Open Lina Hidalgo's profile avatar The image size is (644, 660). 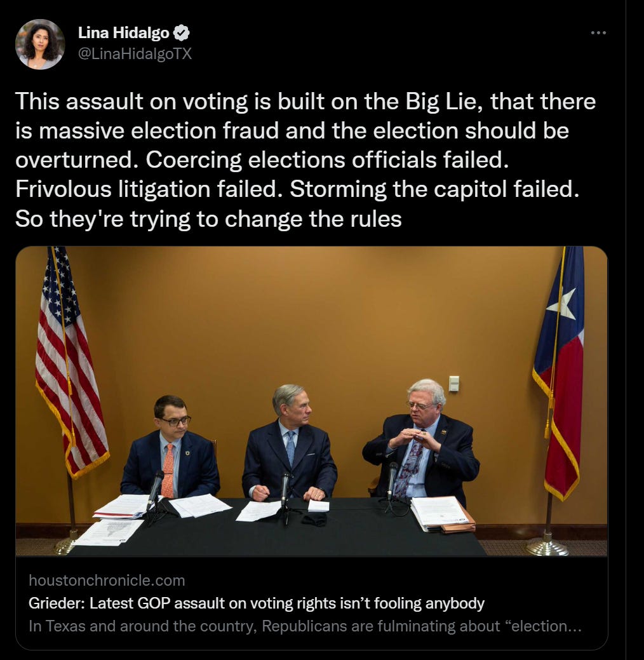click(x=40, y=44)
